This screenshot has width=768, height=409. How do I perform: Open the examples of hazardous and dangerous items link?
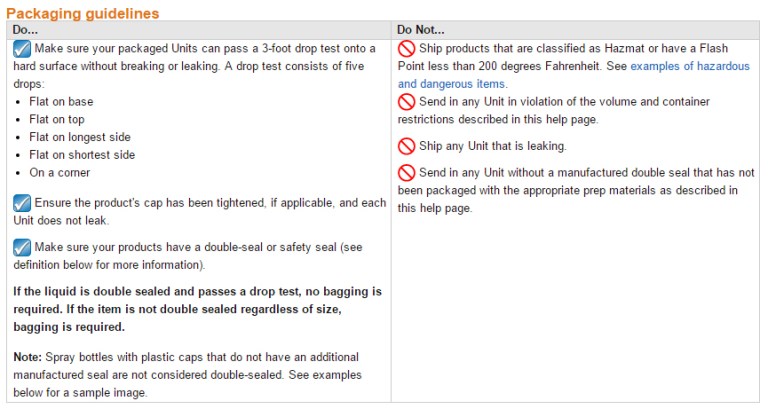click(x=690, y=66)
